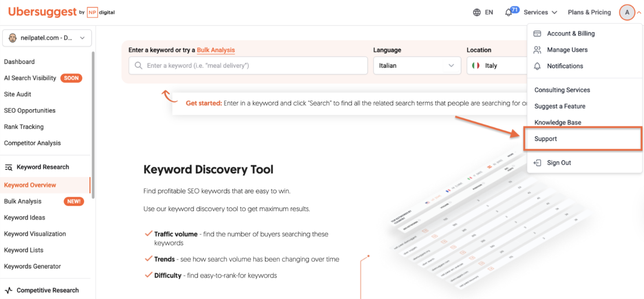
Task: Click the Sign Out arrow icon
Action: [537, 163]
